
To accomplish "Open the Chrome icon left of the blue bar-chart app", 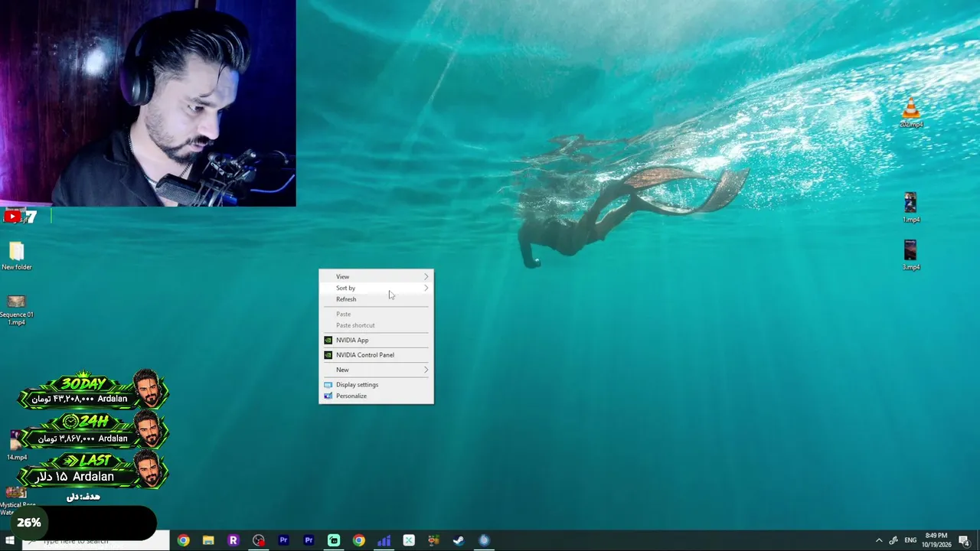I will pos(359,540).
